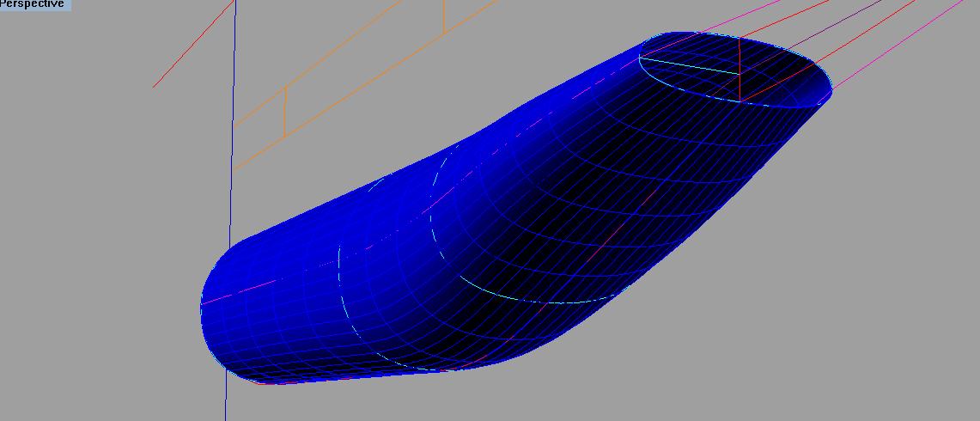Select the short vertical orange line at the left
980x421 pixels.
click(x=285, y=113)
